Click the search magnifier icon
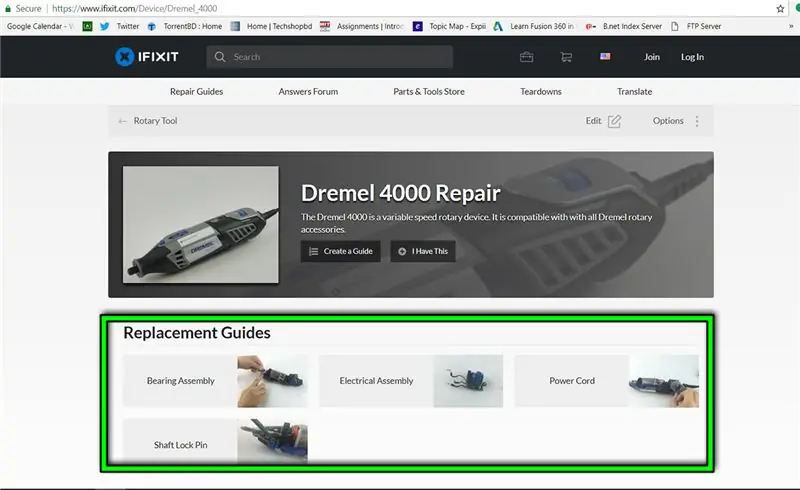 (x=220, y=57)
